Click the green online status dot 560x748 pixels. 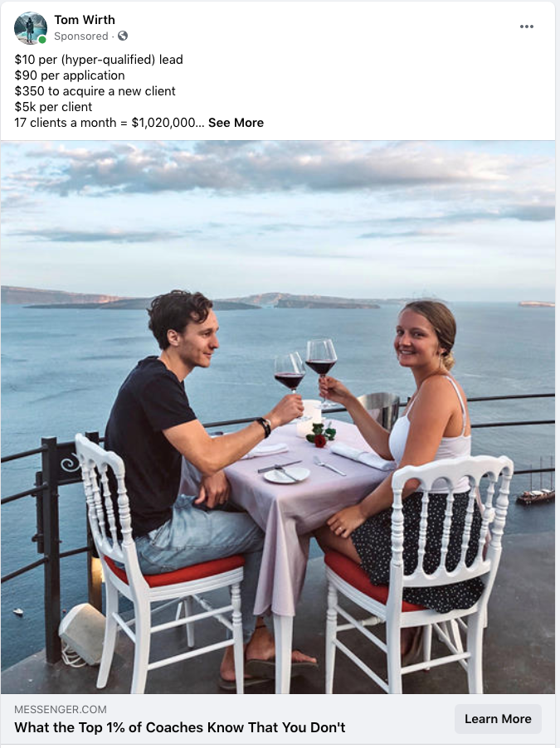tap(42, 40)
